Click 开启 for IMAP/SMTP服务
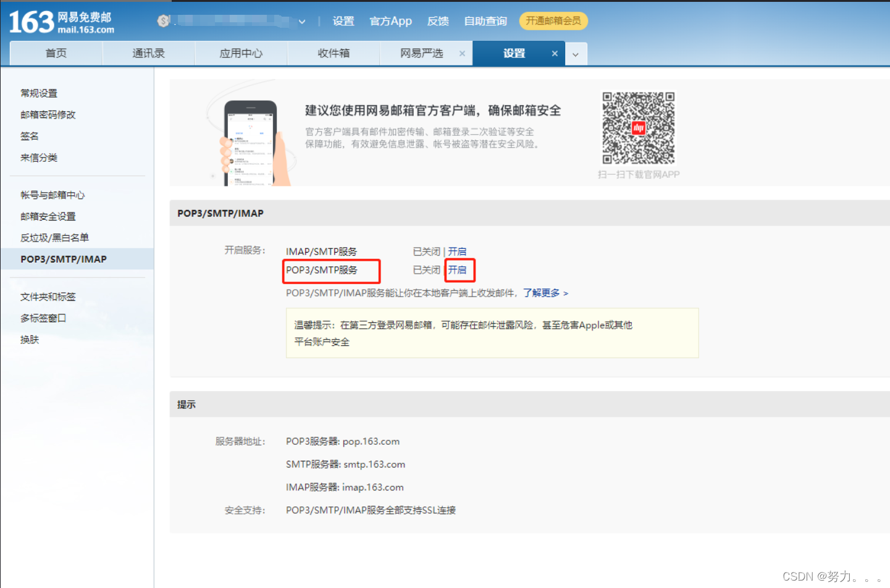This screenshot has width=890, height=588. point(458,251)
